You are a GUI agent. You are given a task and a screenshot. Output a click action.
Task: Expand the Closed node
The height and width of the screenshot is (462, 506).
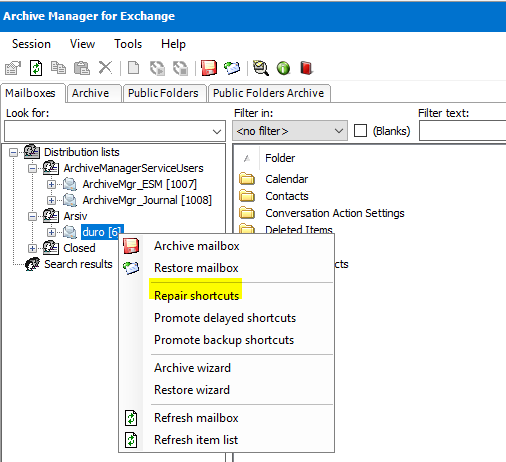32,248
